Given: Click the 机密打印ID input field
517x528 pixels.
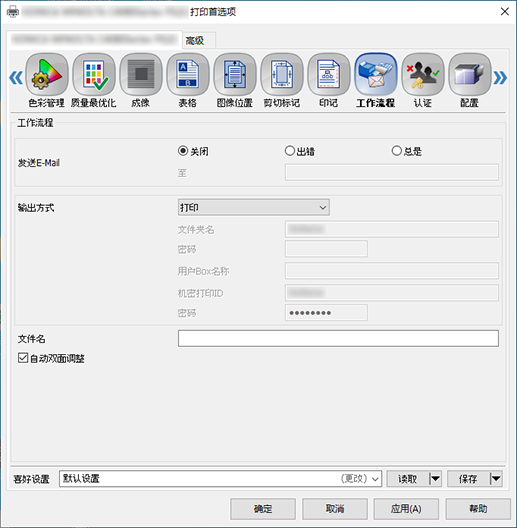Looking at the screenshot, I should coord(392,293).
